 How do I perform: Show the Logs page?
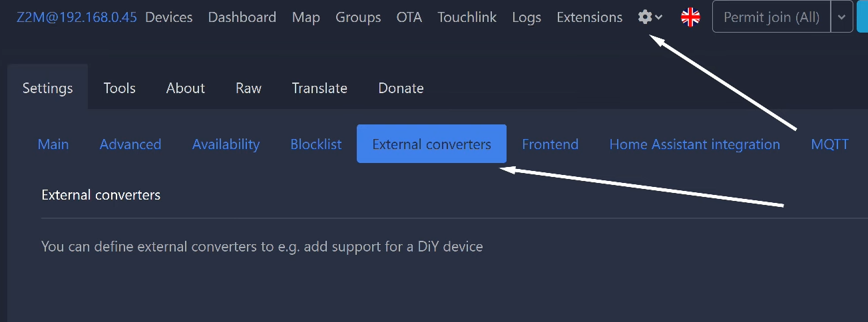tap(527, 17)
